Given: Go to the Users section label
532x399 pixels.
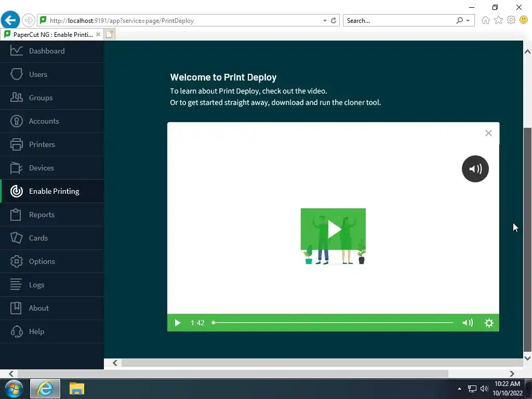Looking at the screenshot, I should coord(38,74).
